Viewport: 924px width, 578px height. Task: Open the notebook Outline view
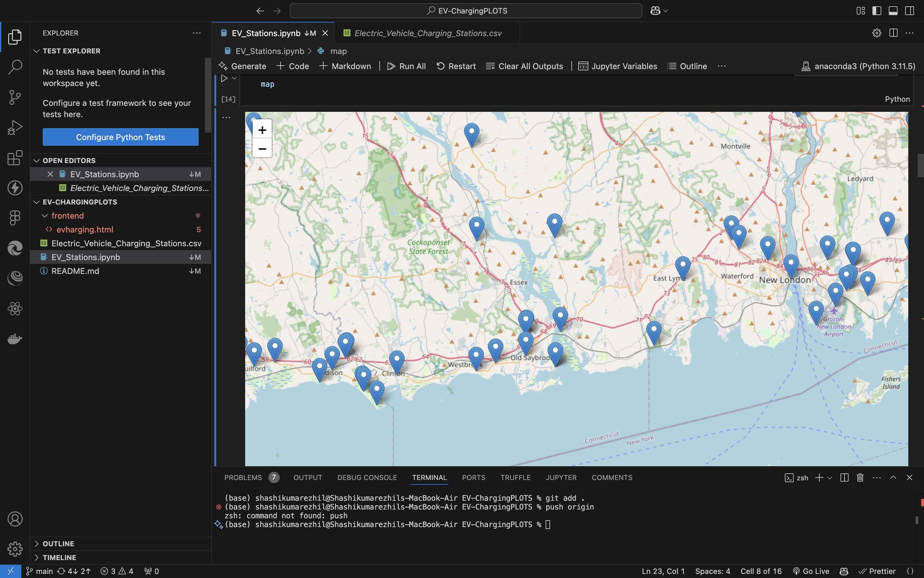687,66
